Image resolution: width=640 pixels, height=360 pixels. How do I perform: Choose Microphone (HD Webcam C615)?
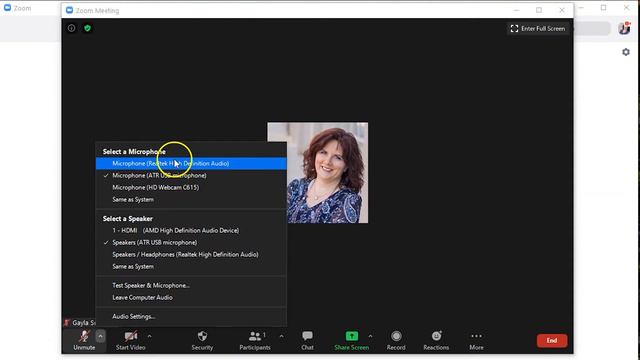191,187
